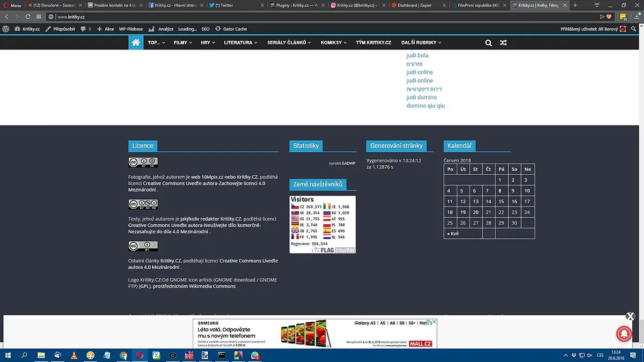Expand the DALŠÍ RUBRIKY menu
The width and height of the screenshot is (644, 362).
click(421, 43)
